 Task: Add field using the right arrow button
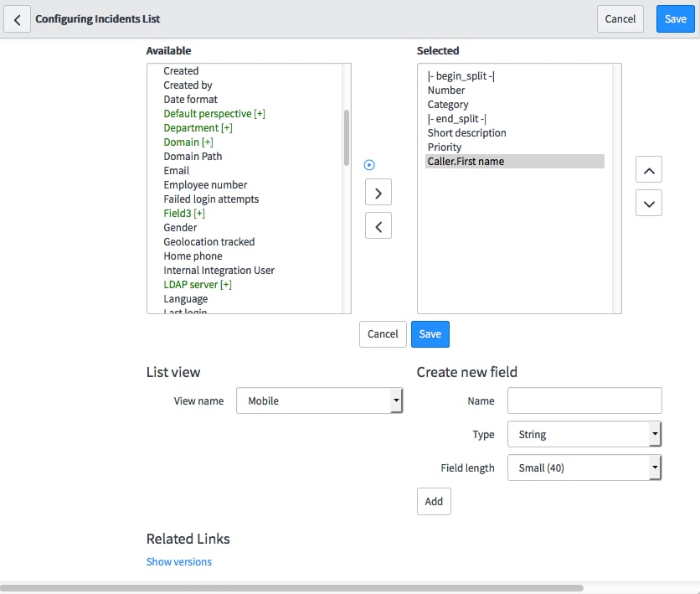point(378,192)
